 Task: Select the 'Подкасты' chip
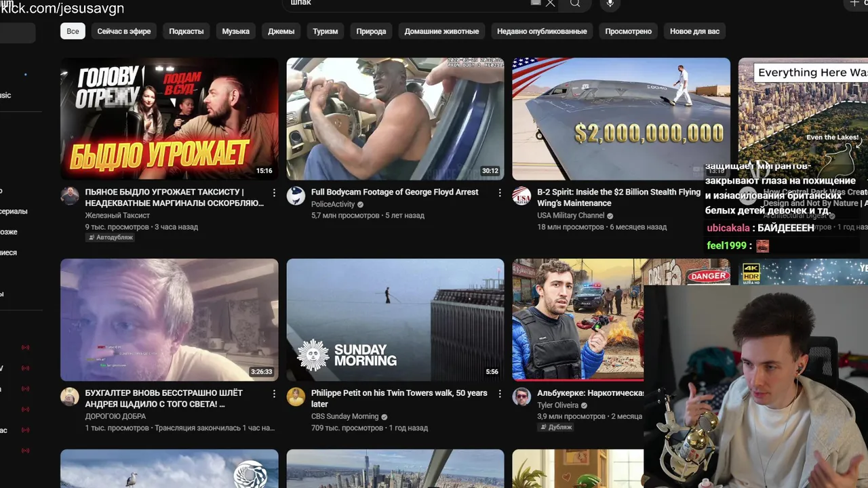coord(186,31)
